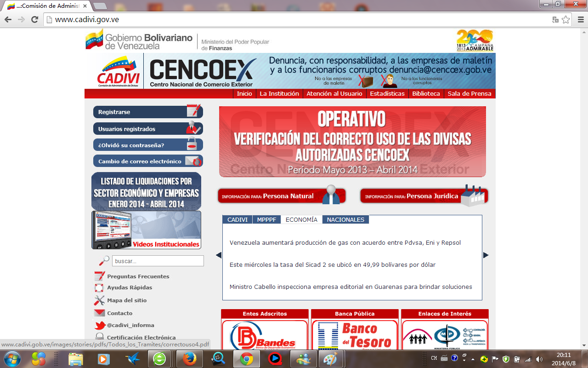Open Atención al Usuario menu
Viewport: 588px width, 368px height.
[334, 93]
